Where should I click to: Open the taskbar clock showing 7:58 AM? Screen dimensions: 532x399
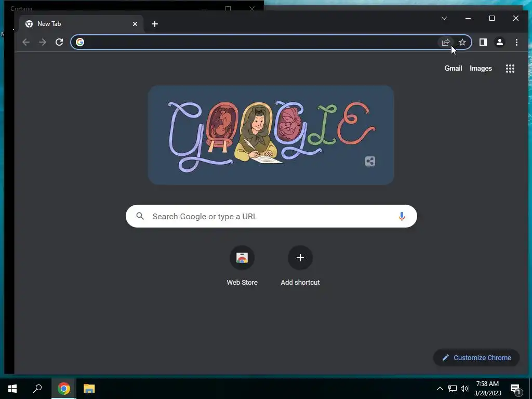tap(487, 389)
